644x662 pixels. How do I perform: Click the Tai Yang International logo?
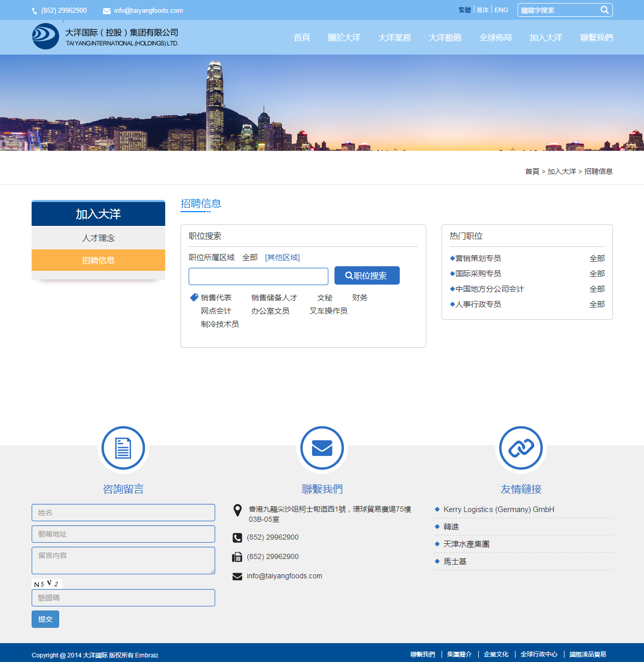[x=45, y=37]
